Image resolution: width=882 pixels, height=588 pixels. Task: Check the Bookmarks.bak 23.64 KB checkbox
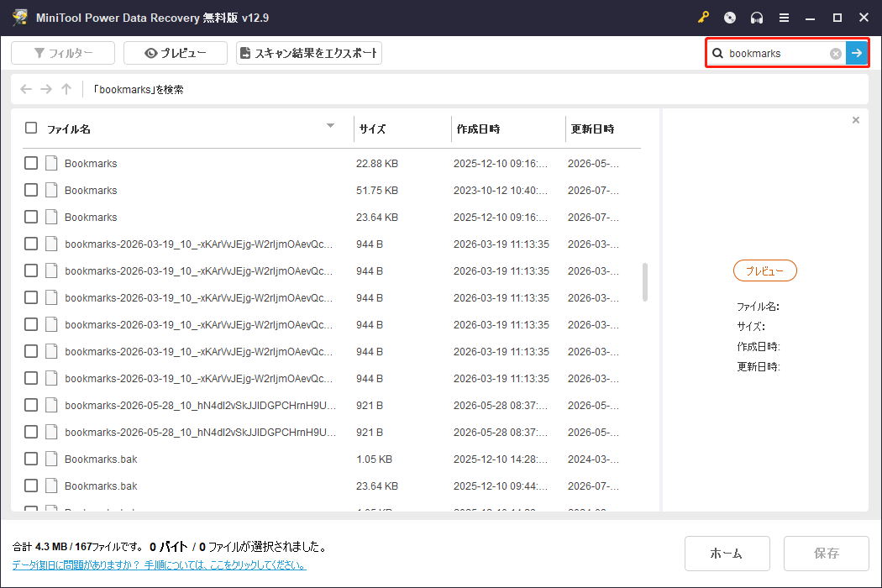(x=31, y=486)
